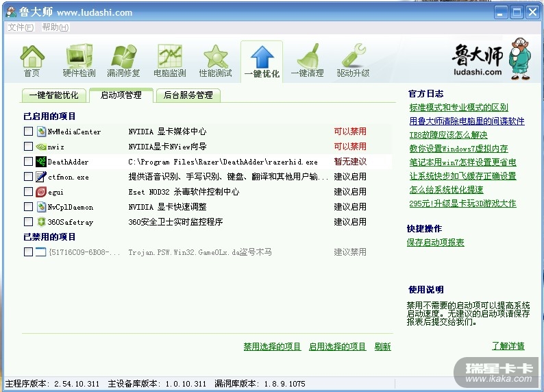544x392 pixels.
Task: Switch to 后台服务管理 tab
Action: click(188, 95)
